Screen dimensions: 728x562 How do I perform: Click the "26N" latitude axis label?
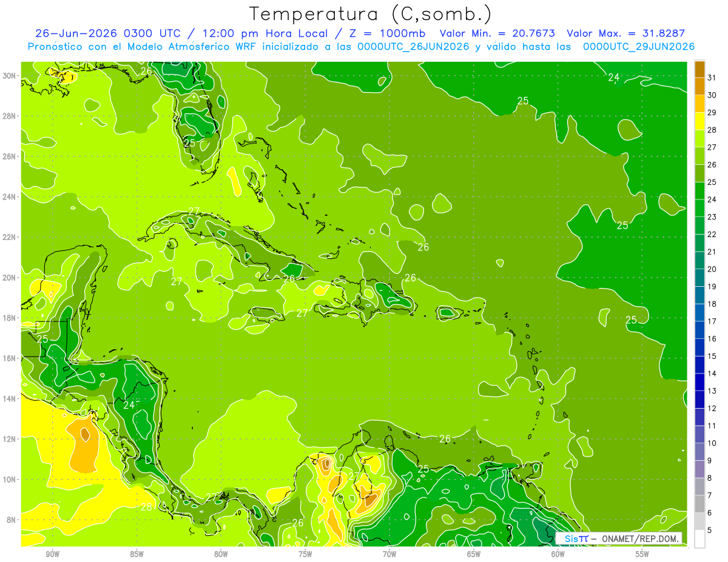[x=10, y=156]
